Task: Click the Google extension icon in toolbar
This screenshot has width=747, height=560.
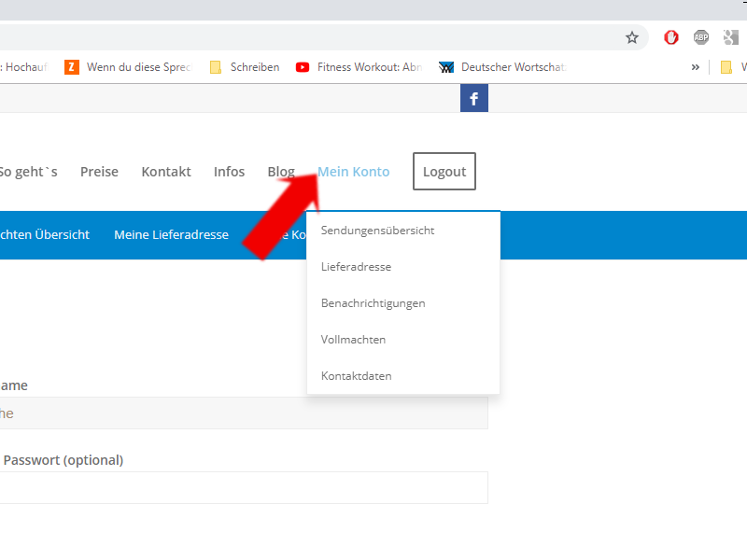Action: 731,37
